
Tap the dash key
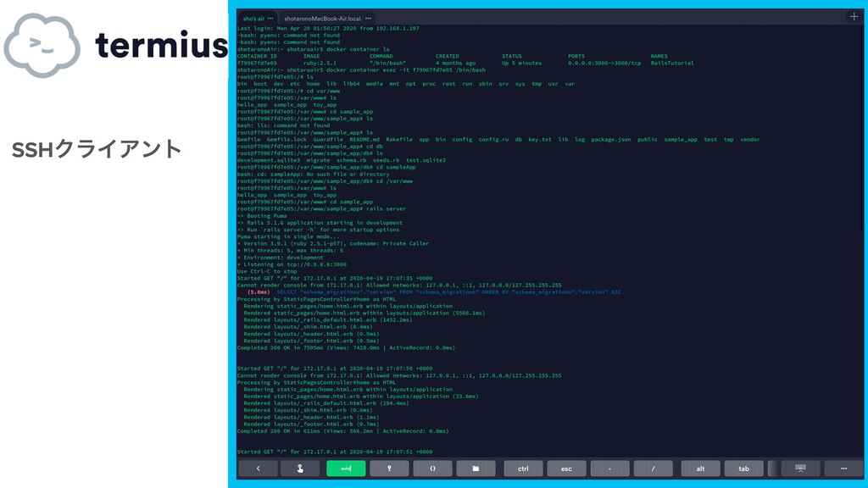tap(609, 469)
